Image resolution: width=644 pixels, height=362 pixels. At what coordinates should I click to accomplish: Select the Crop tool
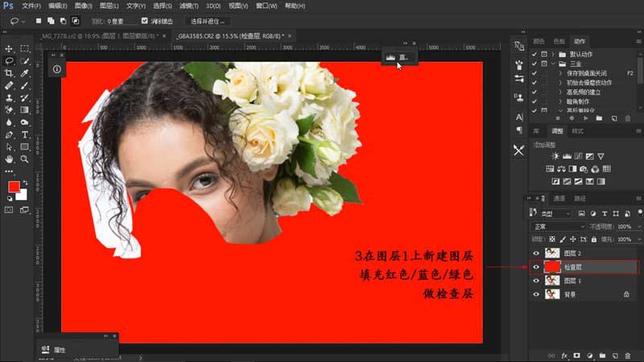click(x=9, y=72)
